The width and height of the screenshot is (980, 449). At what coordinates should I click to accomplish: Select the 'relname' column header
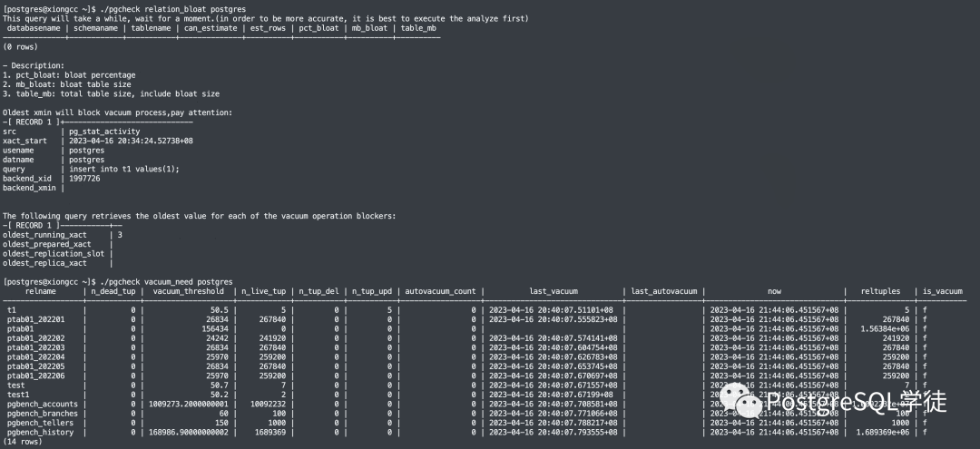click(41, 292)
